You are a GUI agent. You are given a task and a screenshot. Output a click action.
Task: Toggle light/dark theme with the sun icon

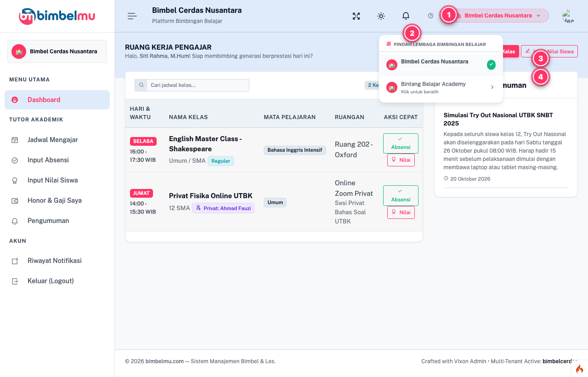coord(381,16)
